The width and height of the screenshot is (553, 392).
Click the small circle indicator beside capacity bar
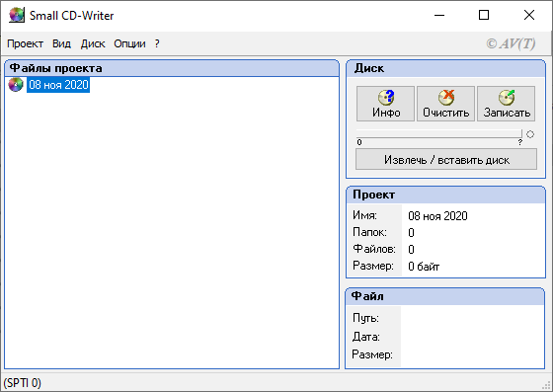(x=530, y=134)
